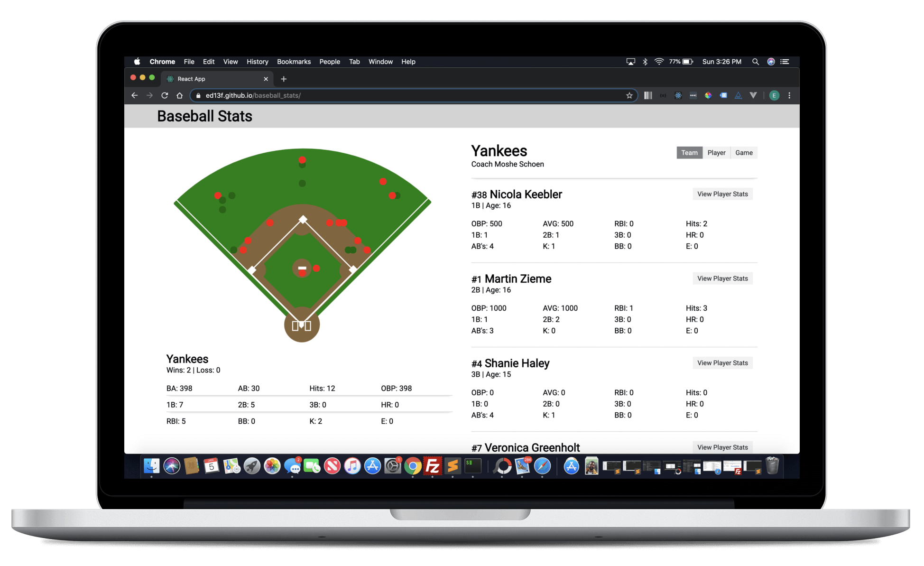Click the home plate icon on diamond
This screenshot has height=566, width=924.
pyautogui.click(x=302, y=325)
